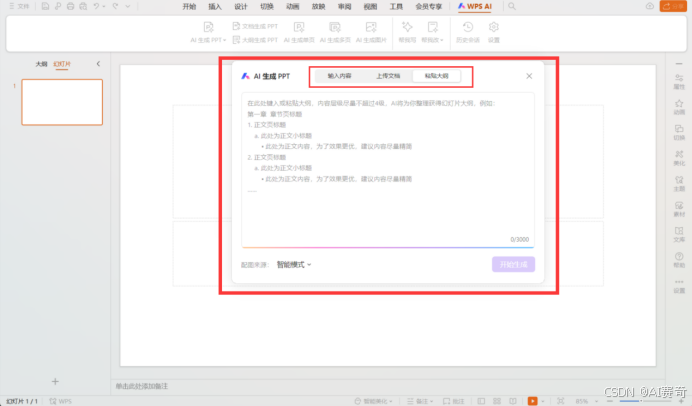Switch to normal view icon

(481, 401)
